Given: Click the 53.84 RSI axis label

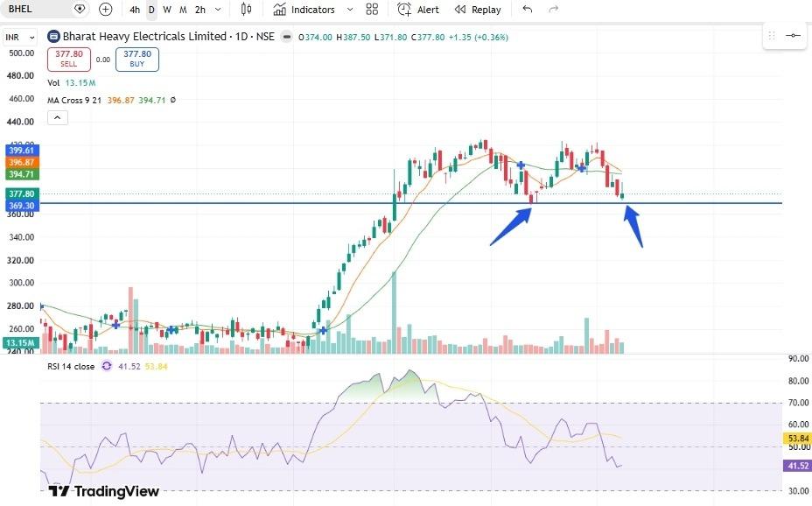Looking at the screenshot, I should [797, 438].
